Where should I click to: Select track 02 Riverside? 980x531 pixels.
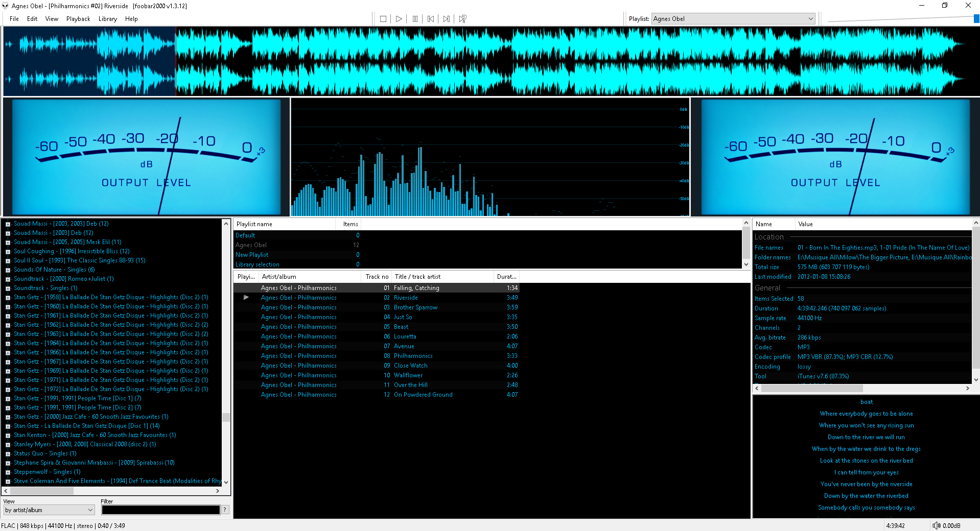pos(377,298)
